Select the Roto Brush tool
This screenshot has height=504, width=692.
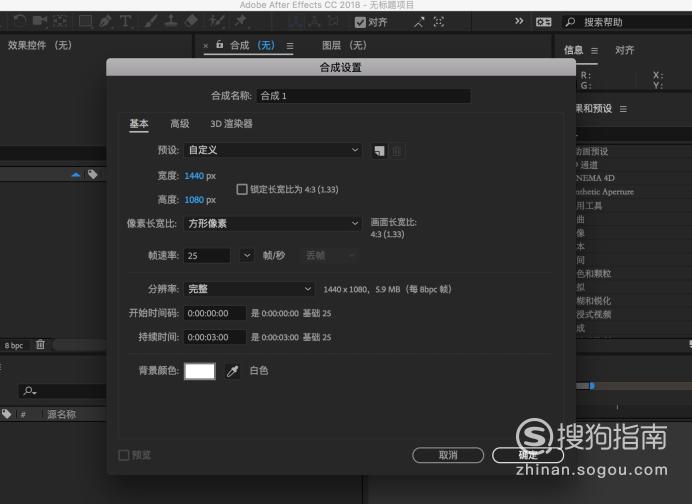coord(217,21)
